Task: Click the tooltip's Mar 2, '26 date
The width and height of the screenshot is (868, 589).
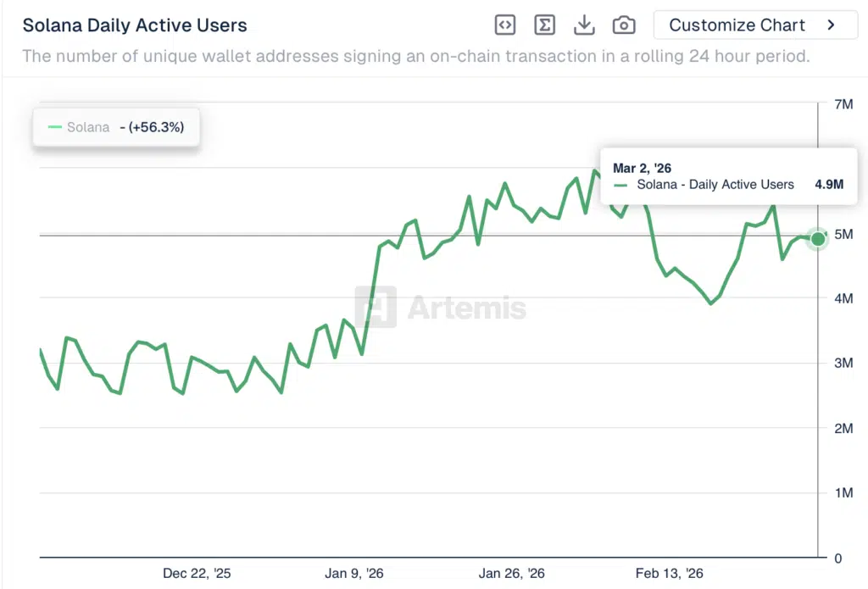Action: (x=642, y=168)
